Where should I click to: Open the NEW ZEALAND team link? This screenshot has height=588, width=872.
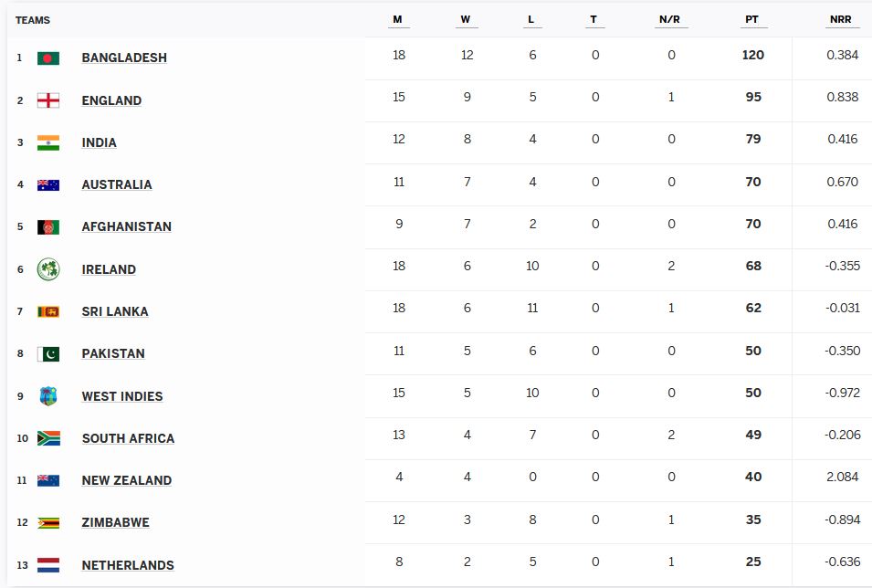[x=127, y=480]
